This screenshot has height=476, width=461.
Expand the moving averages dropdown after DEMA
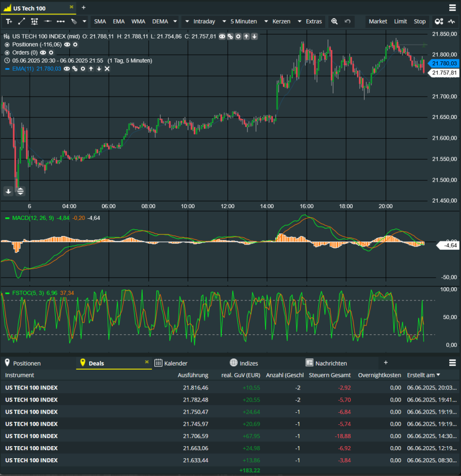click(x=175, y=22)
